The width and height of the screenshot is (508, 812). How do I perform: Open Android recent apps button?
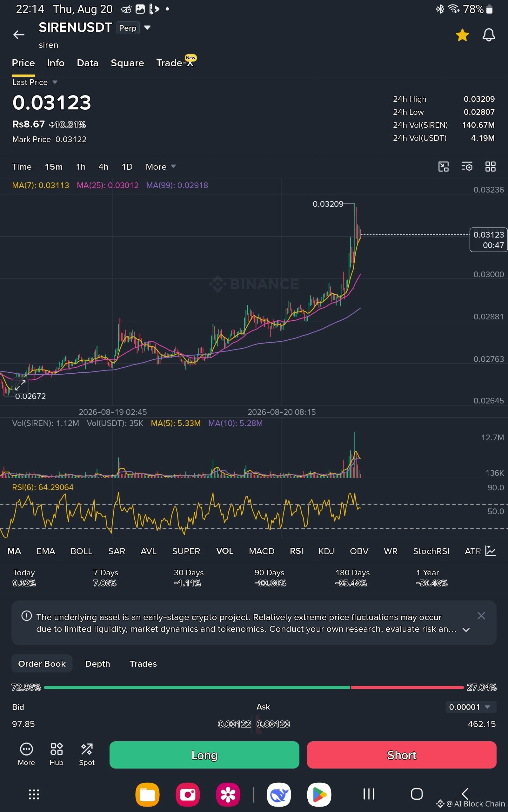369,794
